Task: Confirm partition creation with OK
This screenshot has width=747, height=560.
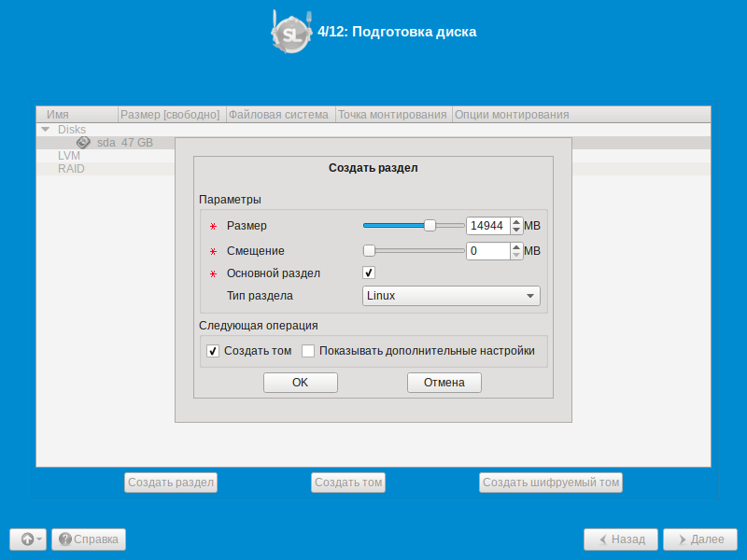Action: (x=300, y=383)
